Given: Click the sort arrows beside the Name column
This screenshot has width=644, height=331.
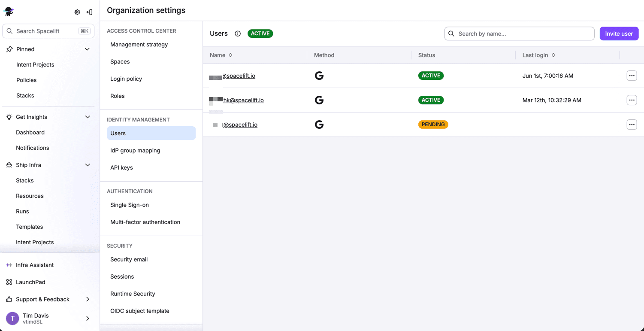Looking at the screenshot, I should (230, 55).
